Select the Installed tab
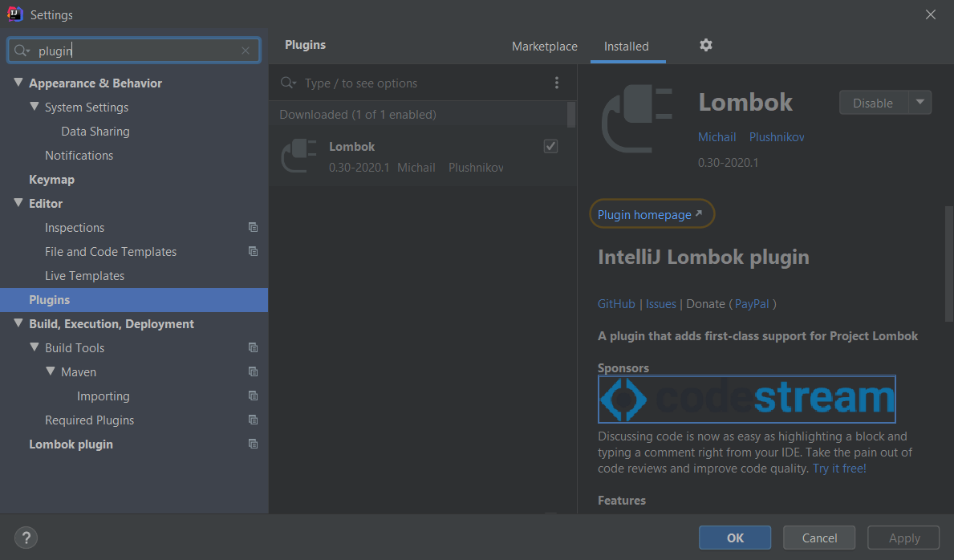The width and height of the screenshot is (954, 560). (627, 46)
